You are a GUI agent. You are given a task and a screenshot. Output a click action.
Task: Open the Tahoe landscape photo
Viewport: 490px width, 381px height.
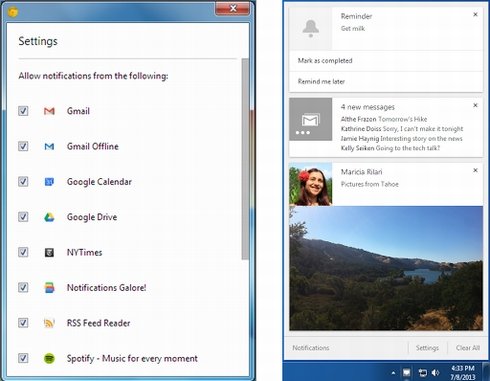(386, 268)
